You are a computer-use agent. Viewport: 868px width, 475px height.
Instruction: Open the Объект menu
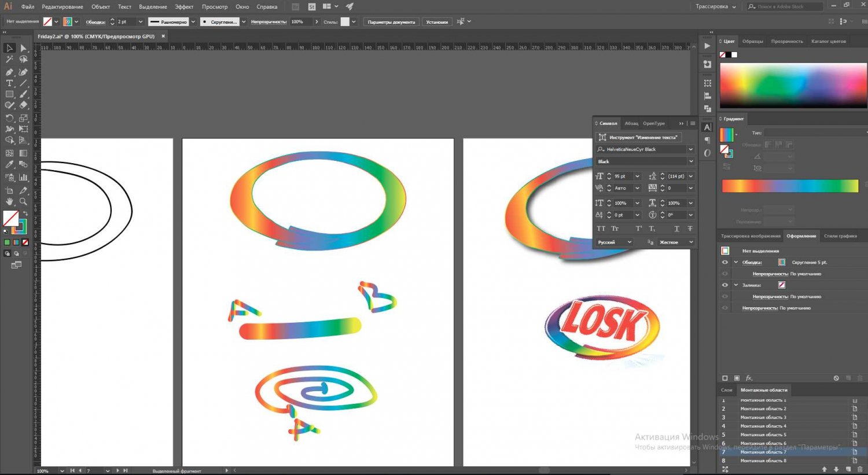pos(100,7)
